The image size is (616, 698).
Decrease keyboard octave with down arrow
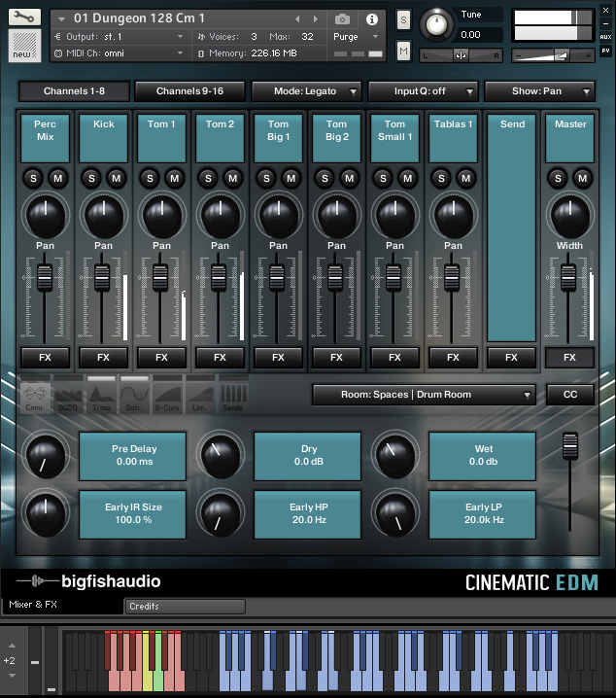click(x=12, y=676)
